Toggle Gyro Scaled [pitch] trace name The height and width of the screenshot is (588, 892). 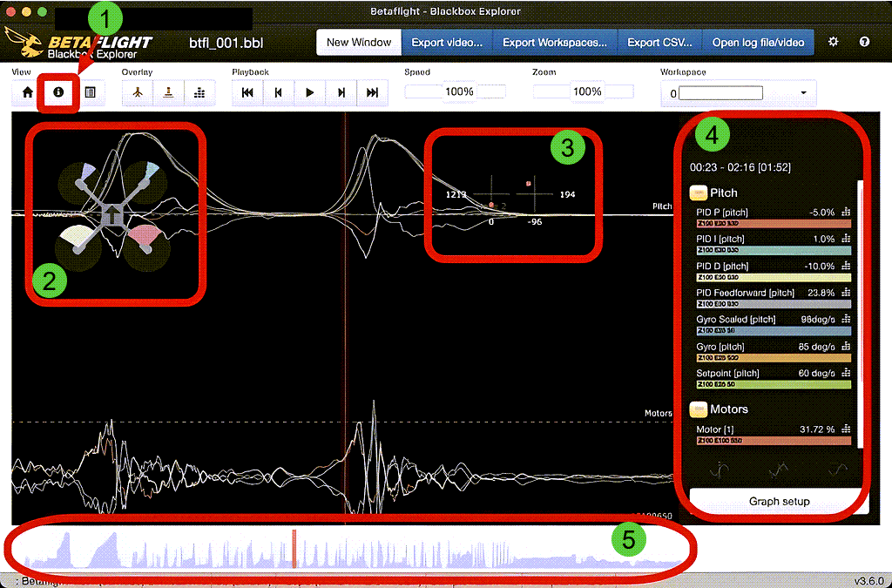click(x=735, y=319)
